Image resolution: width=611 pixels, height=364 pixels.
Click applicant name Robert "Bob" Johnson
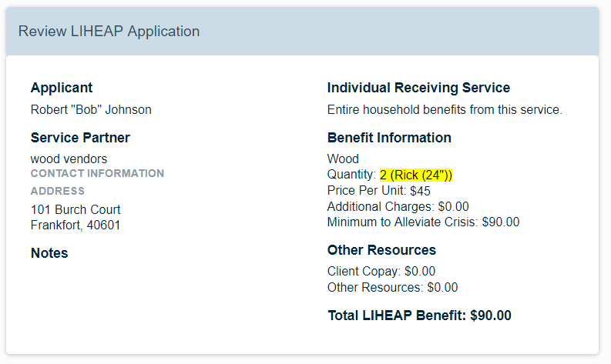tap(91, 110)
